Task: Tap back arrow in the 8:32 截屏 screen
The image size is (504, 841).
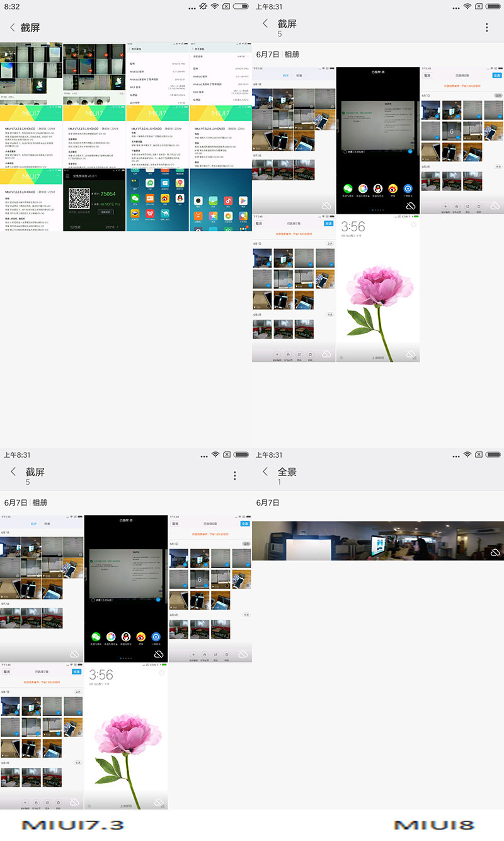Action: (x=12, y=28)
